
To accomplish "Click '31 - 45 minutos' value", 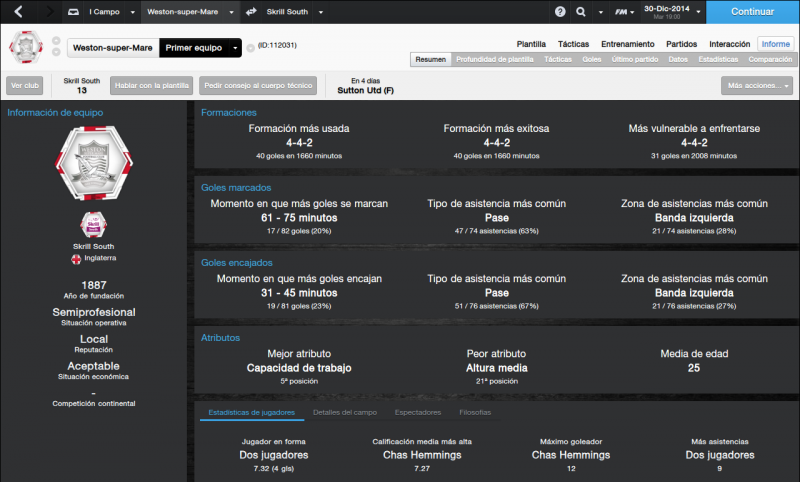I will 299,293.
